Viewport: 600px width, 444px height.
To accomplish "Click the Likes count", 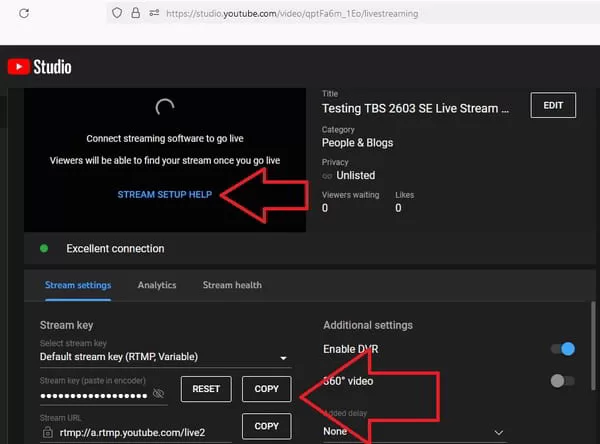I will [398, 208].
